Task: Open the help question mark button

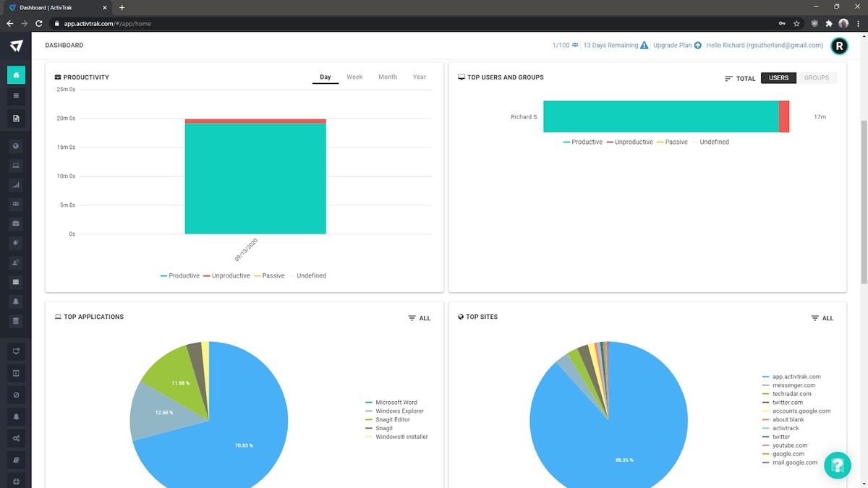Action: tap(837, 465)
